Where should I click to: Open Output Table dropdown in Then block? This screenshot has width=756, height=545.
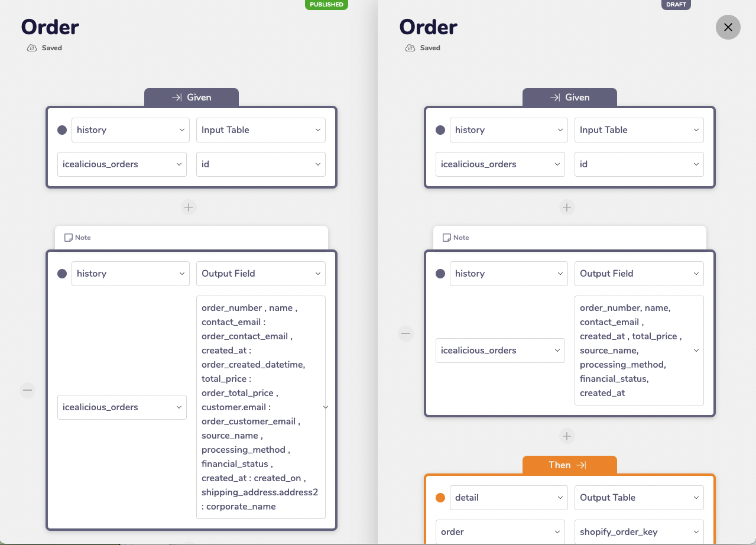click(x=639, y=498)
